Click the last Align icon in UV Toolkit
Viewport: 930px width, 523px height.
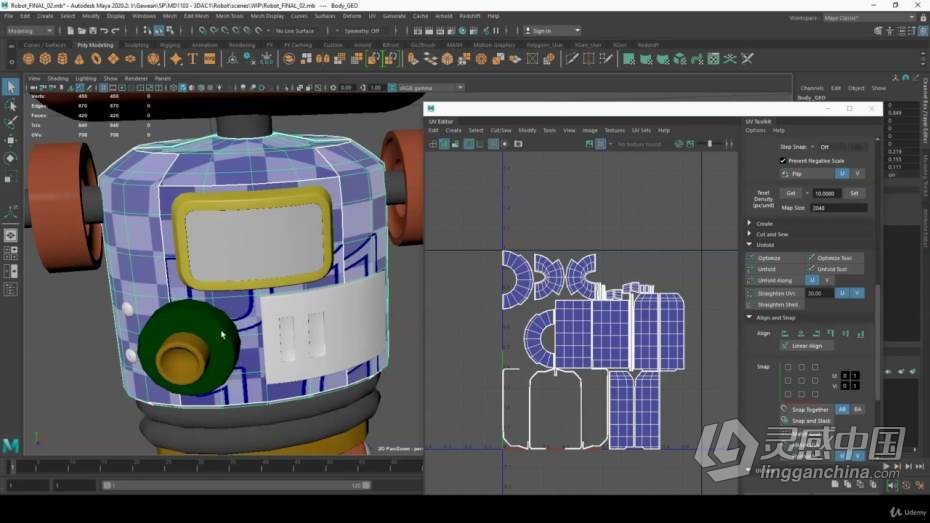click(x=861, y=334)
